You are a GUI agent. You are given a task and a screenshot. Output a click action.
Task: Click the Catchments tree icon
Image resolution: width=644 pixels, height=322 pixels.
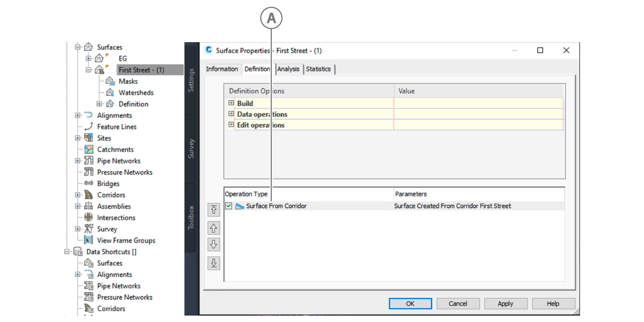[x=88, y=149]
